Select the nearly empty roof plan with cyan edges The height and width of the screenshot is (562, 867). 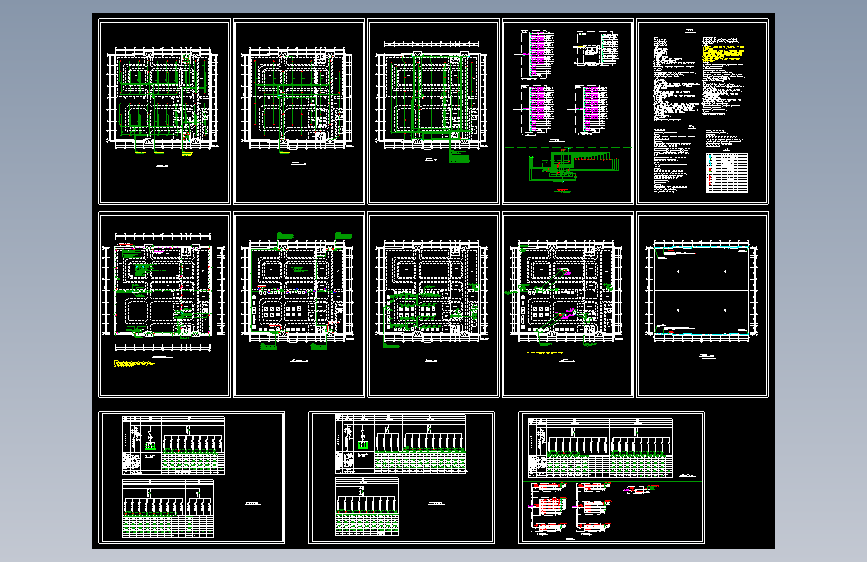tap(702, 304)
